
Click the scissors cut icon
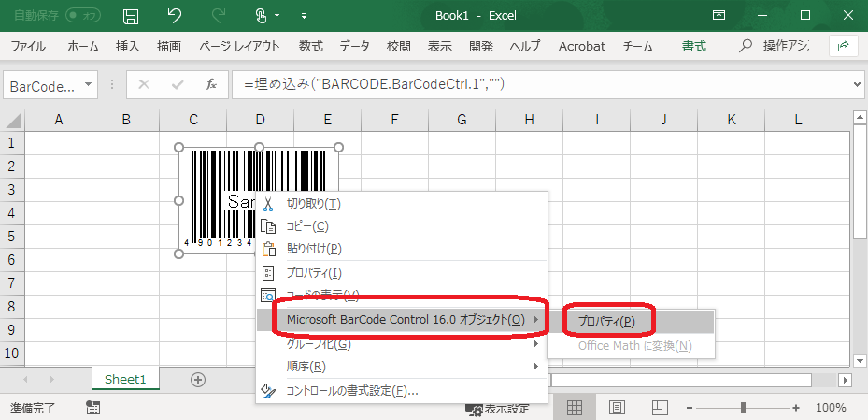pyautogui.click(x=268, y=204)
